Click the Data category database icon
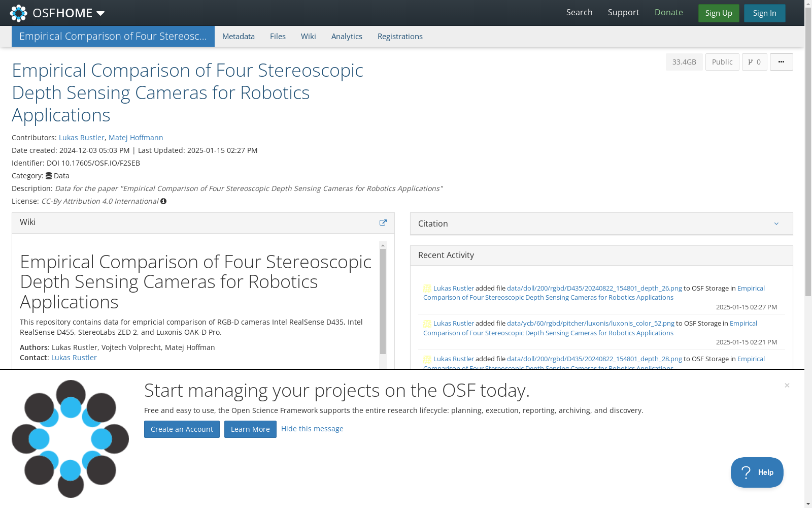 (x=49, y=176)
